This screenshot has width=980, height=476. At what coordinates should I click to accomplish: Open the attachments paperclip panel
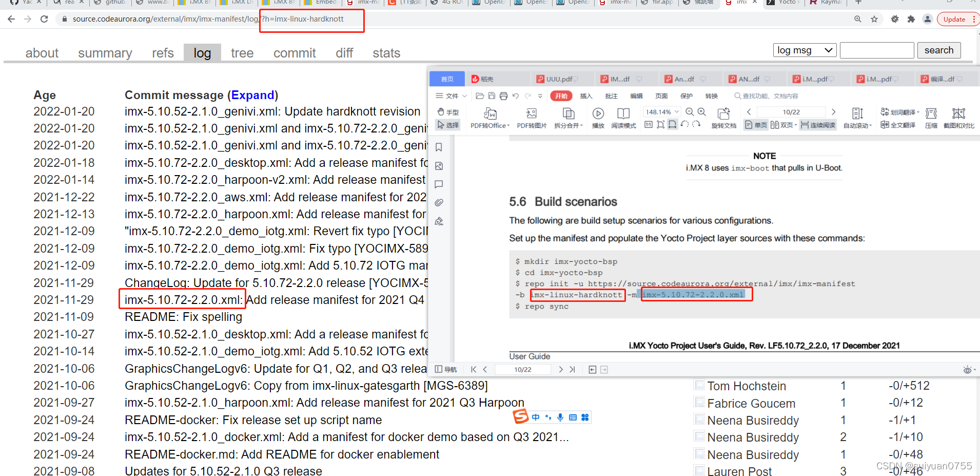pos(439,202)
